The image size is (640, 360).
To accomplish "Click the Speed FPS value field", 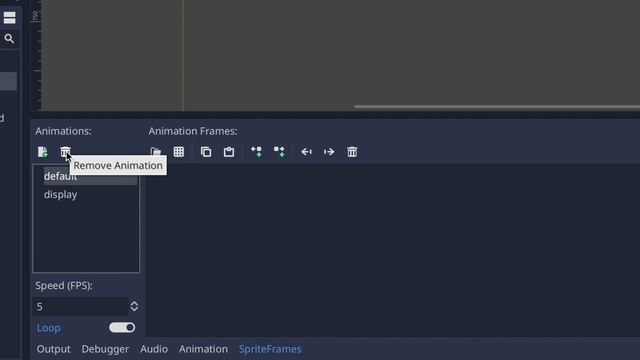I will 81,307.
